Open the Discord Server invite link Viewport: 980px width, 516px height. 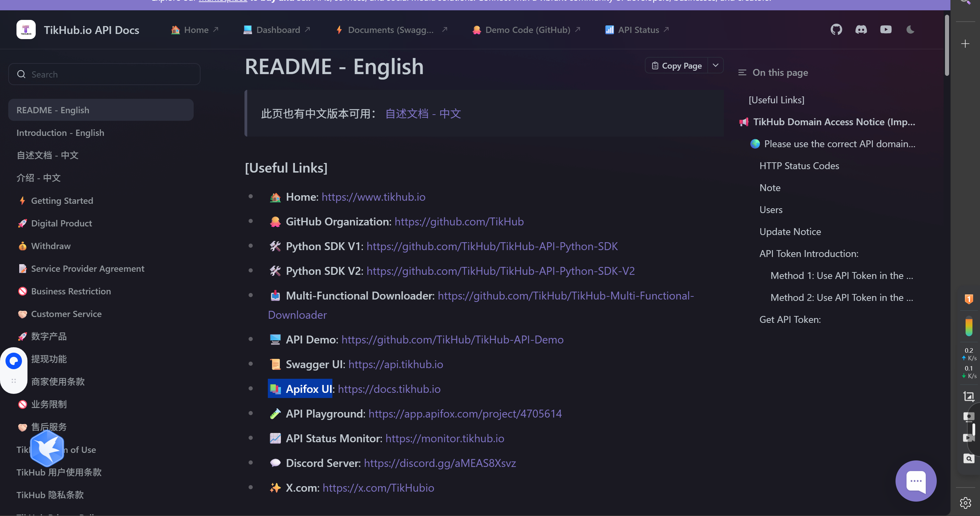440,463
